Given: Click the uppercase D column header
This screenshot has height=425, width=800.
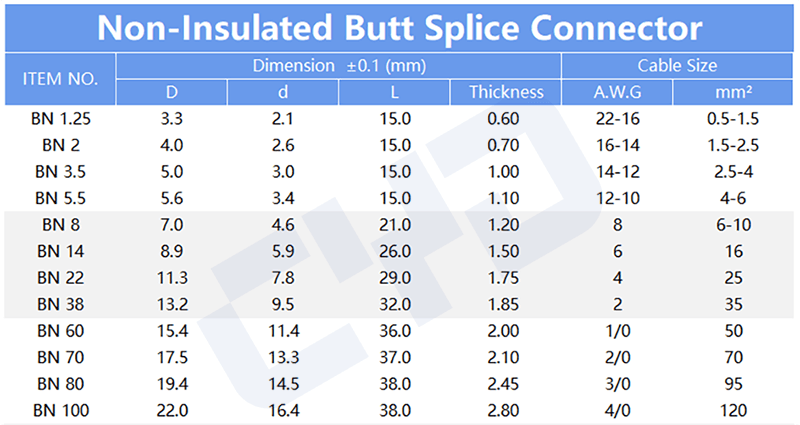Looking at the screenshot, I should click(172, 92).
